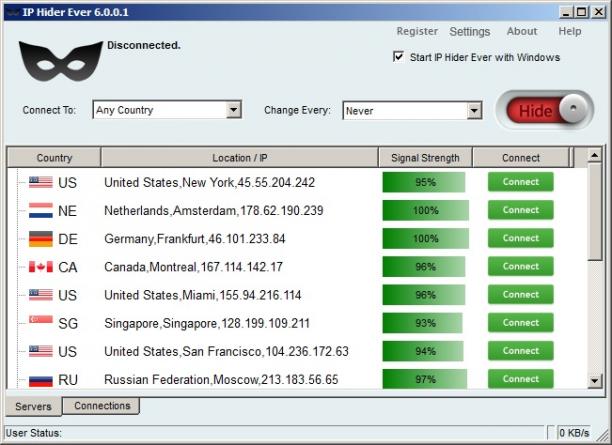
Task: Select the Netherlands flag icon
Action: tap(41, 210)
